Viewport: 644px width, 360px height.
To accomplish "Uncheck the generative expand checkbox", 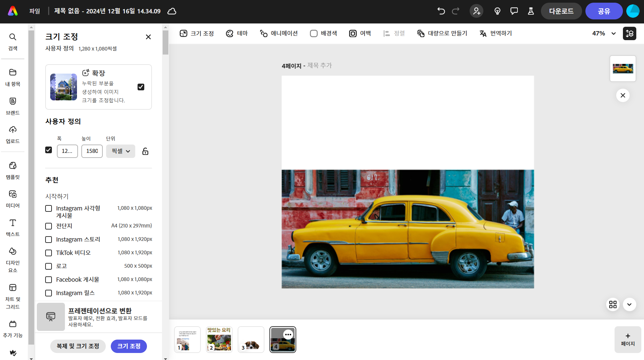I will (141, 87).
